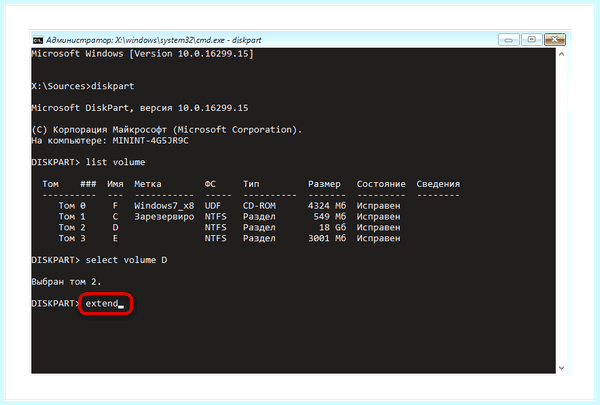Screen dimensions: 600x405
Task: Click the size '3001 Мб'
Action: pyautogui.click(x=327, y=238)
